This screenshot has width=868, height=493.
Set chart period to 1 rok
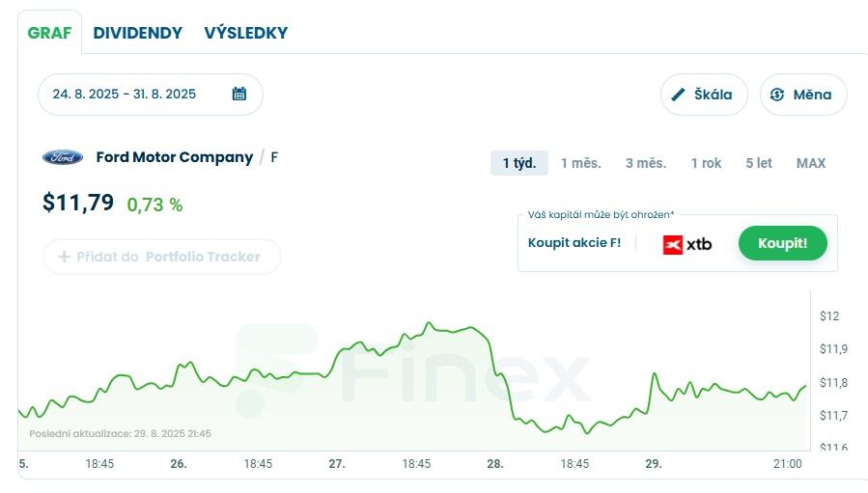point(706,163)
